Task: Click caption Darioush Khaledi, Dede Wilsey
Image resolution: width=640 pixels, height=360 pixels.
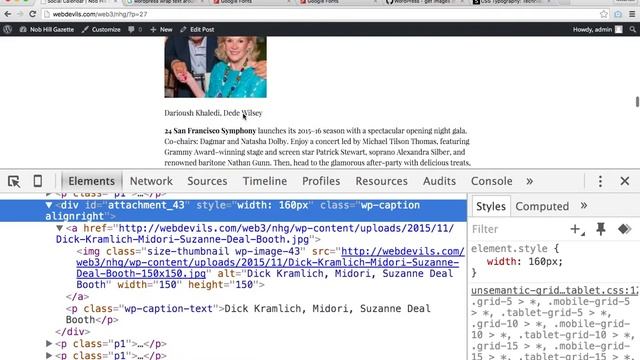Action: 213,113
